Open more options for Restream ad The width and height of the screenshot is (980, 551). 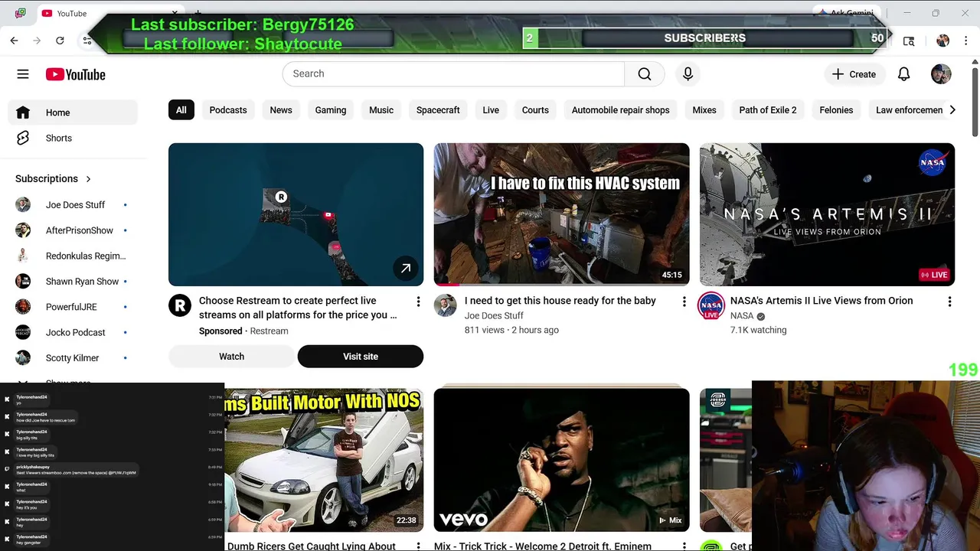[x=418, y=302]
